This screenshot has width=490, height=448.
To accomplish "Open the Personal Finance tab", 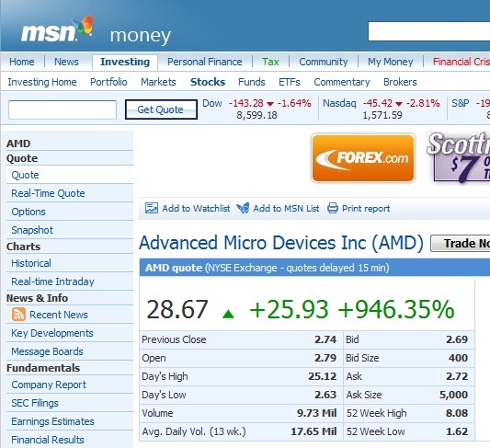I will click(205, 62).
